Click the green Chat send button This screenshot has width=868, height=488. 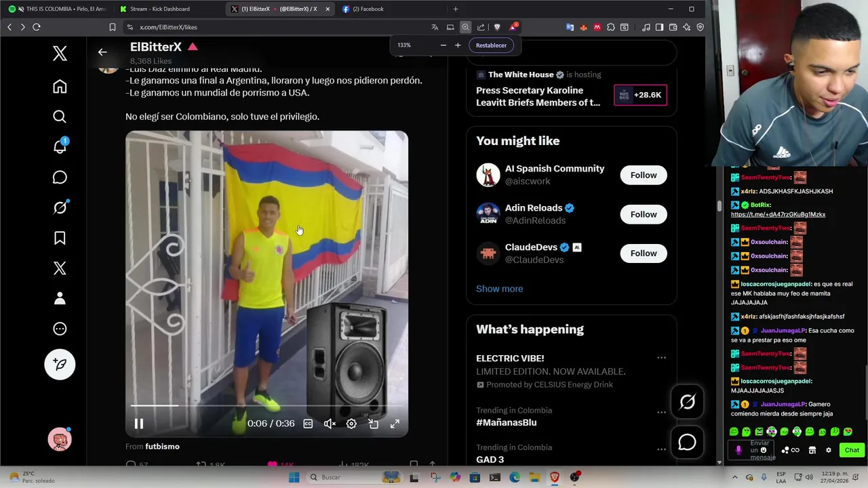point(852,450)
